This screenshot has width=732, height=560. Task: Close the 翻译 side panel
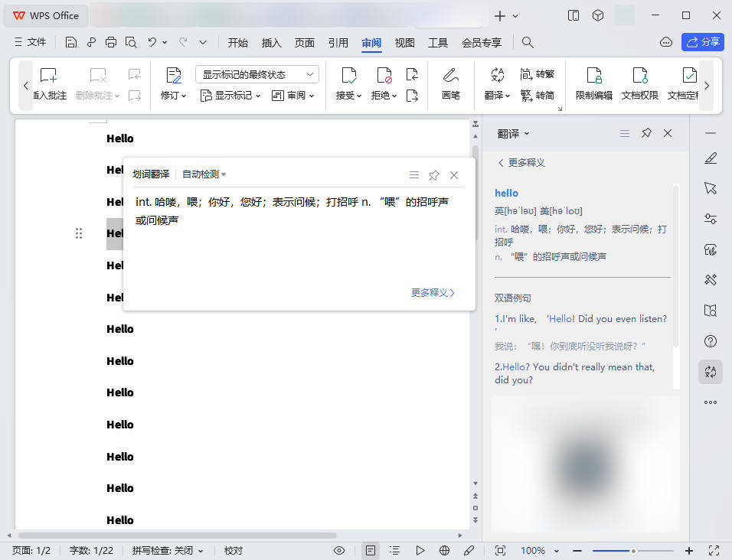tap(668, 133)
